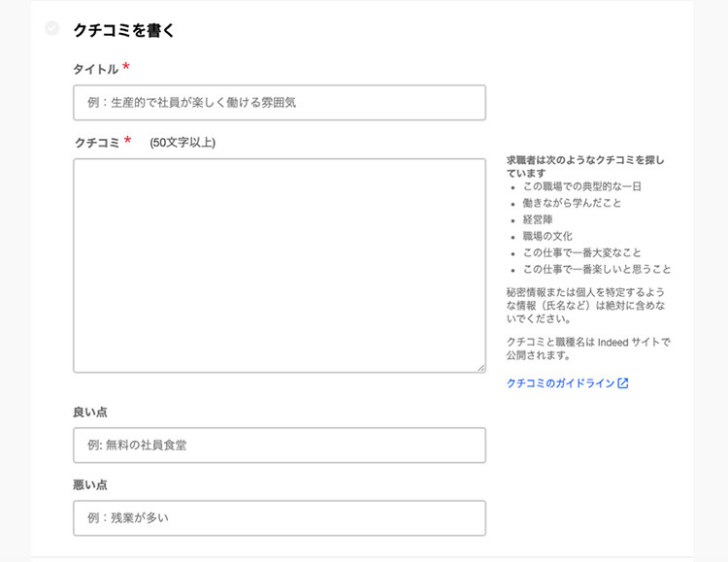Click the 職場の文化 bullet item

(x=547, y=236)
